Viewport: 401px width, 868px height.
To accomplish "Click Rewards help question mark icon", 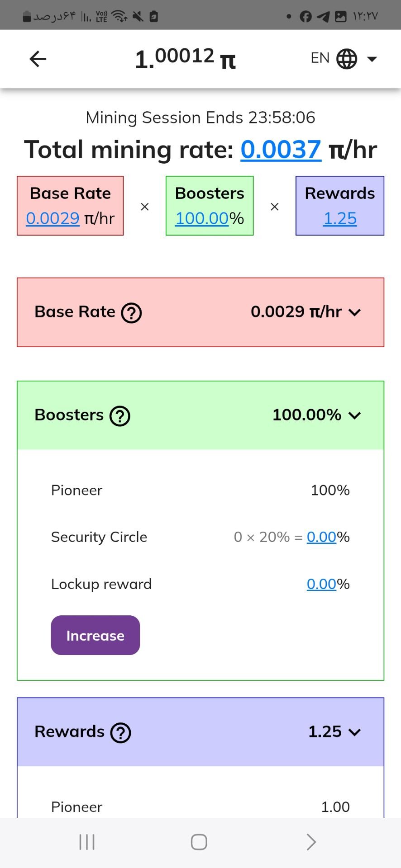I will point(121,733).
